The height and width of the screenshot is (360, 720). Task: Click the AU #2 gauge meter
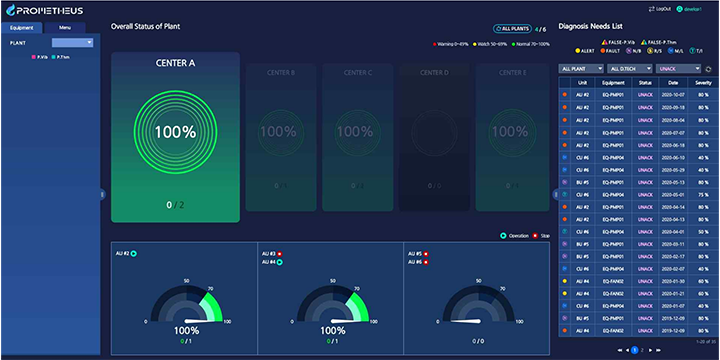[186, 303]
